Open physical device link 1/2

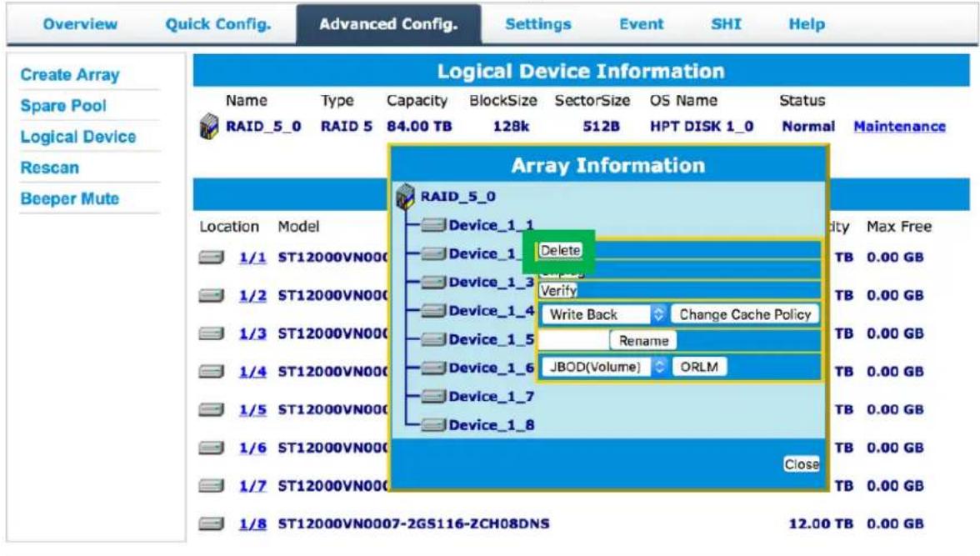pos(252,295)
